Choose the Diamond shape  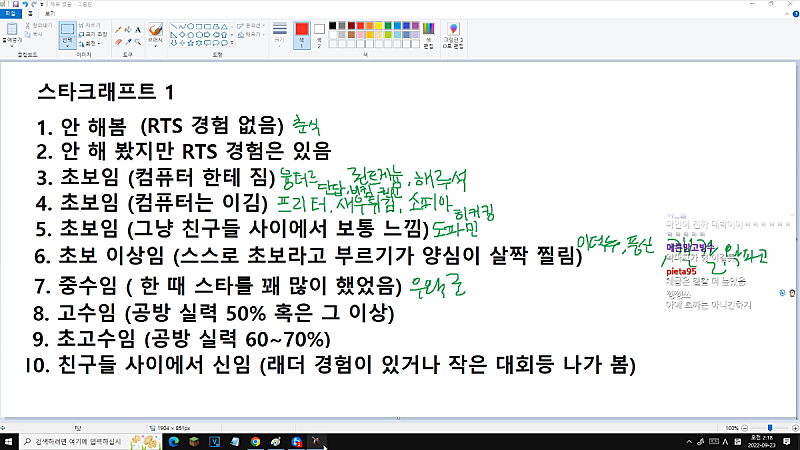click(x=182, y=35)
